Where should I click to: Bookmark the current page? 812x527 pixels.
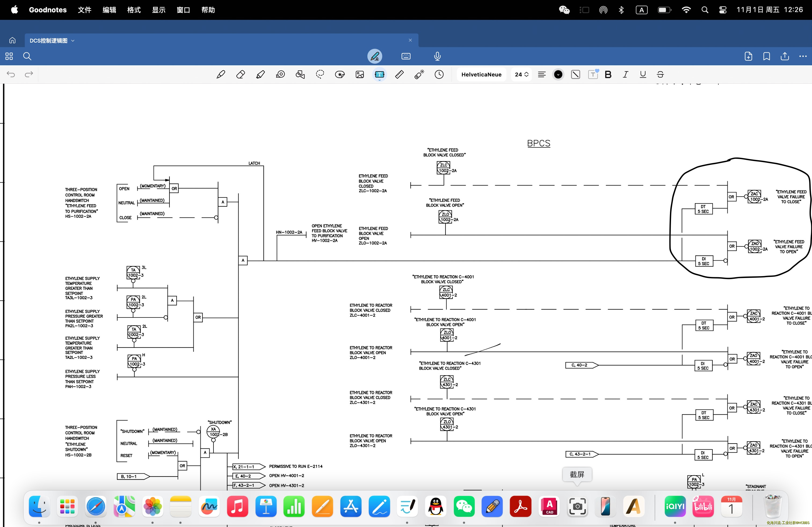click(767, 56)
